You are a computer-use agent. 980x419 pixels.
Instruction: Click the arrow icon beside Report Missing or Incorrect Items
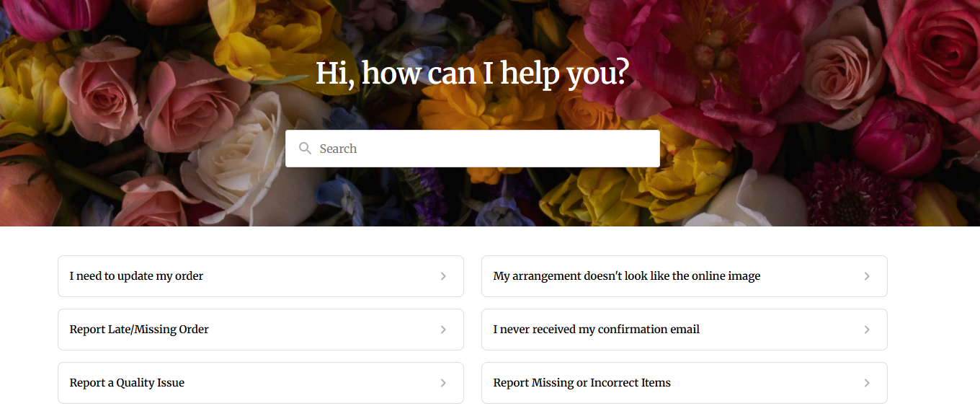867,383
